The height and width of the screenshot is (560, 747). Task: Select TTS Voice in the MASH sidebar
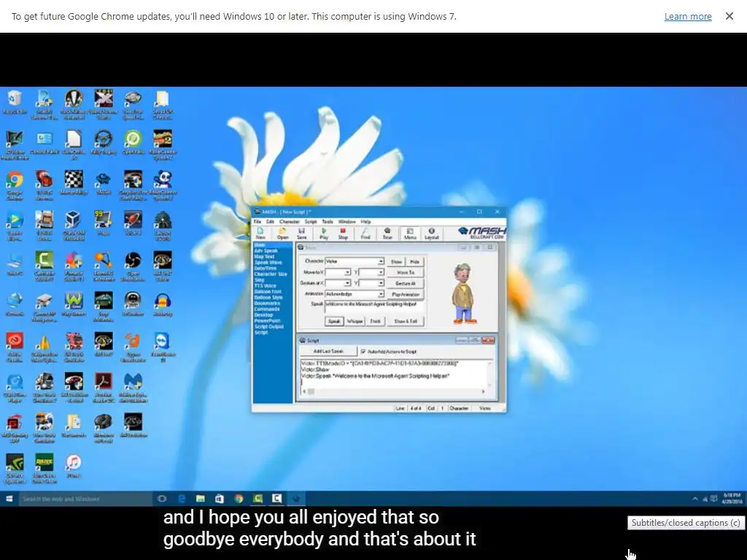266,286
